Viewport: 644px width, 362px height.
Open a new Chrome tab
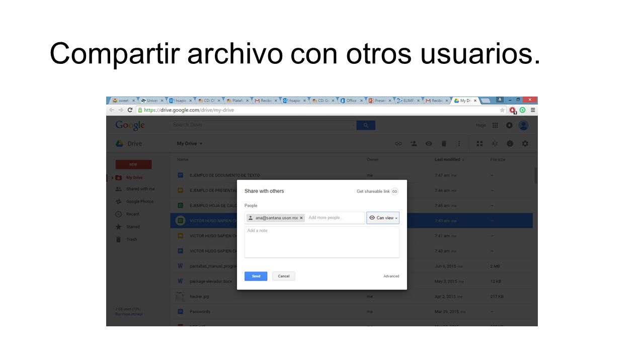click(x=486, y=101)
